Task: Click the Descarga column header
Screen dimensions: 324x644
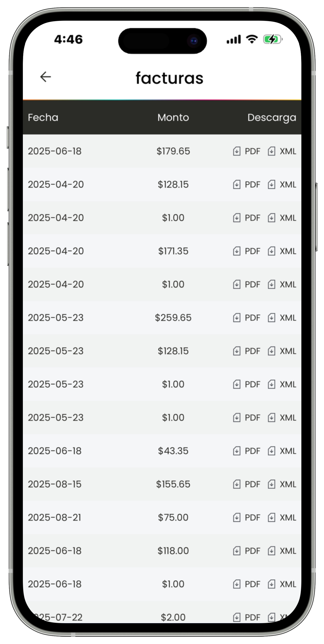Action: 272,118
